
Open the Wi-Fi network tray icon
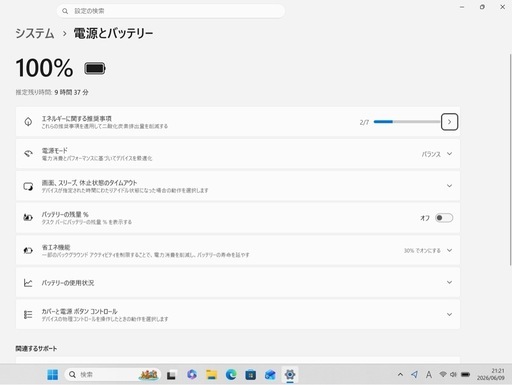point(443,374)
